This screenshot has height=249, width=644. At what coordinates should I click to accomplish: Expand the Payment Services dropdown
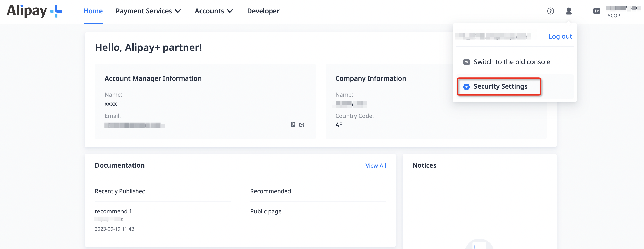click(148, 11)
